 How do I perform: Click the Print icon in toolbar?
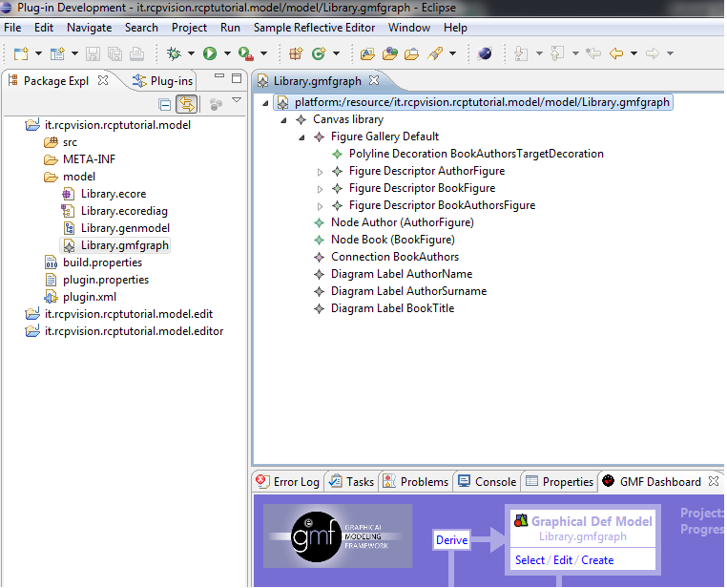136,53
